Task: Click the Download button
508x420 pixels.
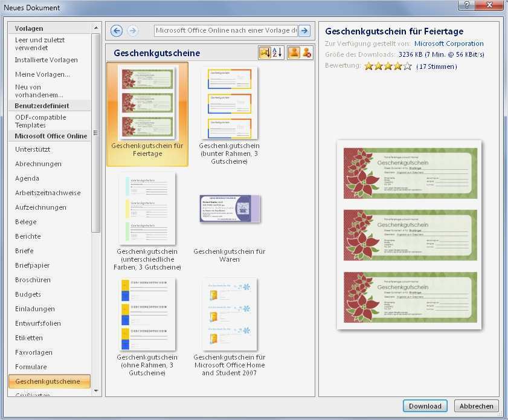Action: click(425, 406)
